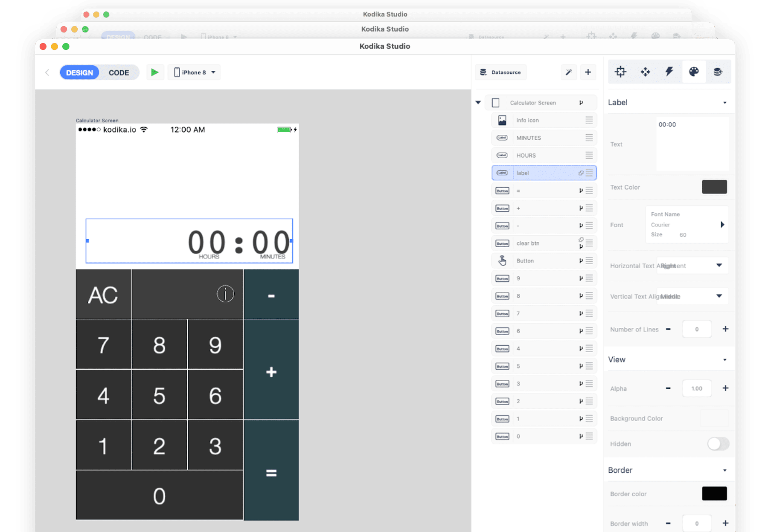Open the Background Color swatch
Viewport: 762px width, 532px height.
click(714, 418)
